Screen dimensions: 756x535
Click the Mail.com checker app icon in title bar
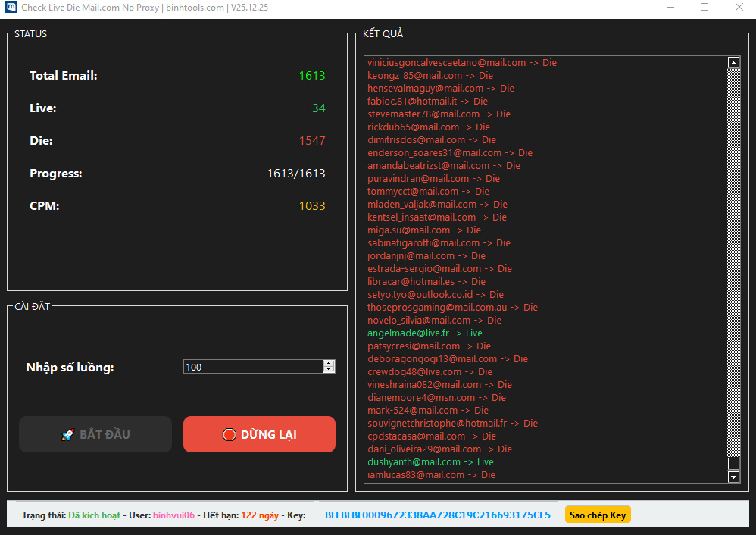[11, 8]
